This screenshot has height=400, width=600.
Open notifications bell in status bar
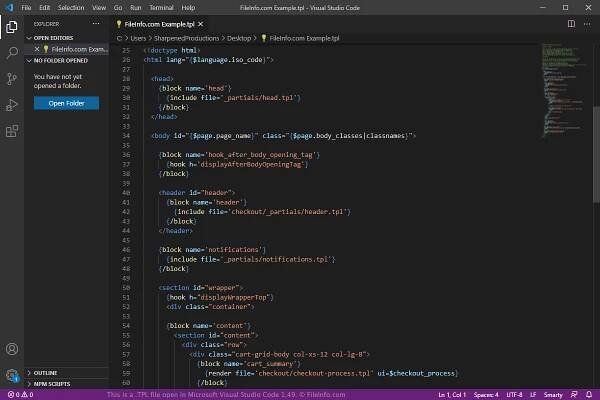point(589,394)
